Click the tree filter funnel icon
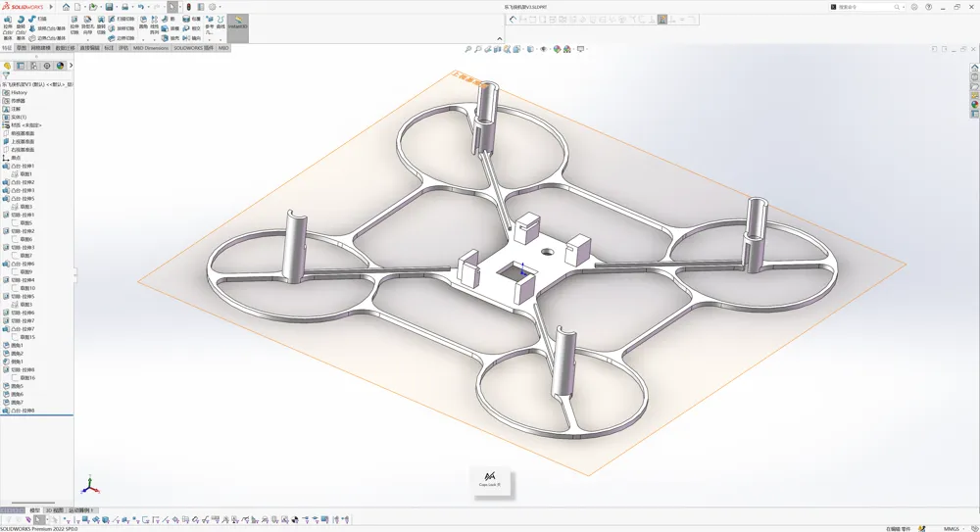Screen dimensions: 980x532 tap(6, 75)
